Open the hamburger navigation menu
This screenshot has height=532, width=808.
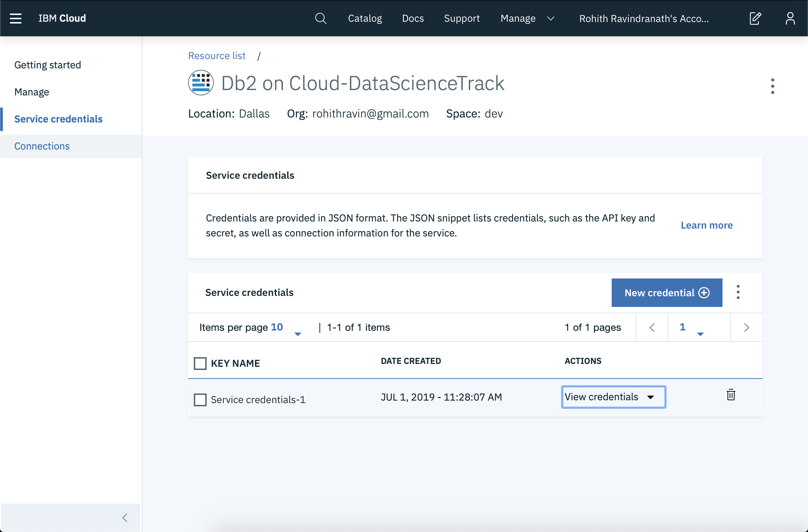click(x=16, y=18)
